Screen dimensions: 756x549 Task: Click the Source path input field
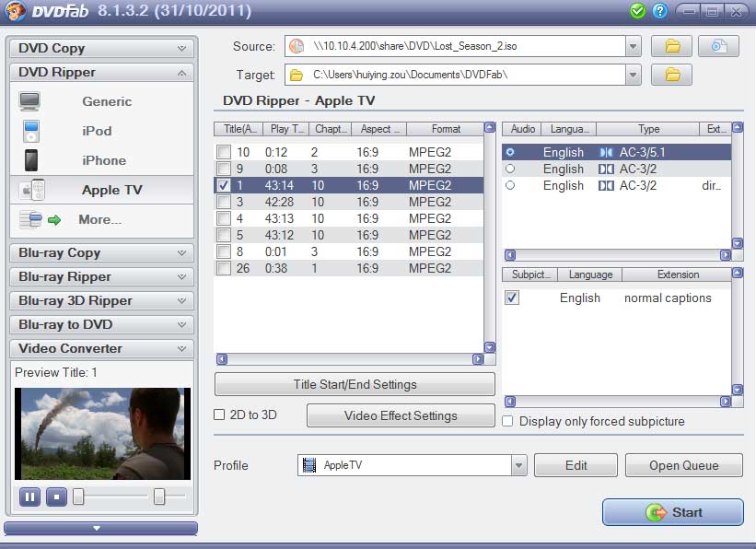click(x=455, y=47)
